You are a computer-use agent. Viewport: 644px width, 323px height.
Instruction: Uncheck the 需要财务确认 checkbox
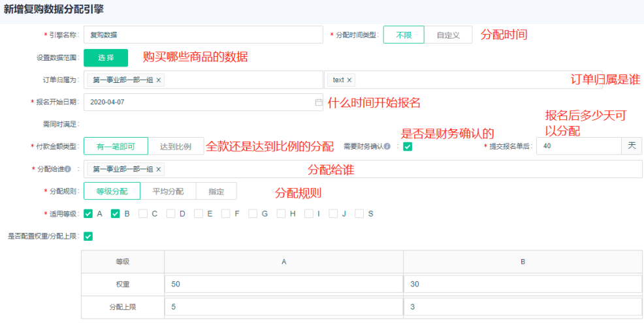(408, 146)
